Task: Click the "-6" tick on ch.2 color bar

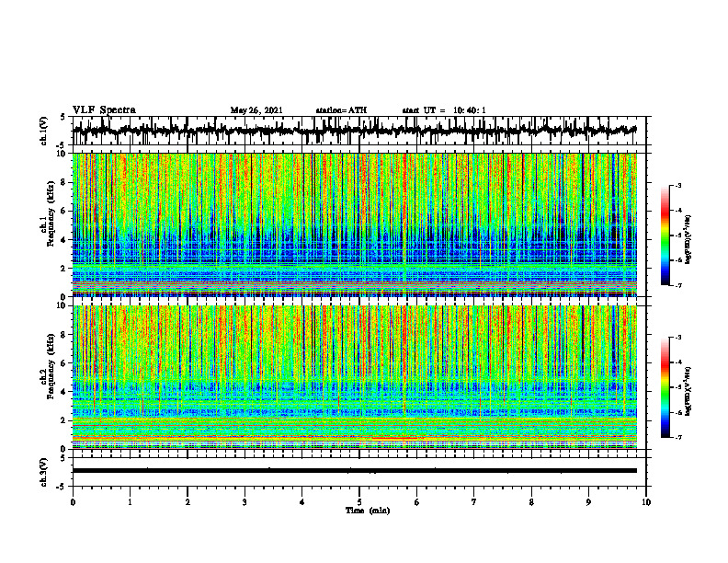Action: (677, 412)
